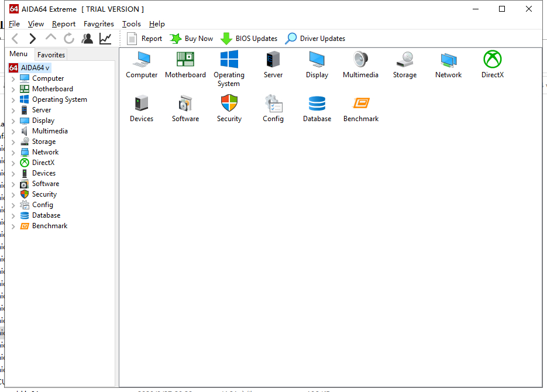Open the Tools menu
The width and height of the screenshot is (547, 392).
tap(131, 24)
